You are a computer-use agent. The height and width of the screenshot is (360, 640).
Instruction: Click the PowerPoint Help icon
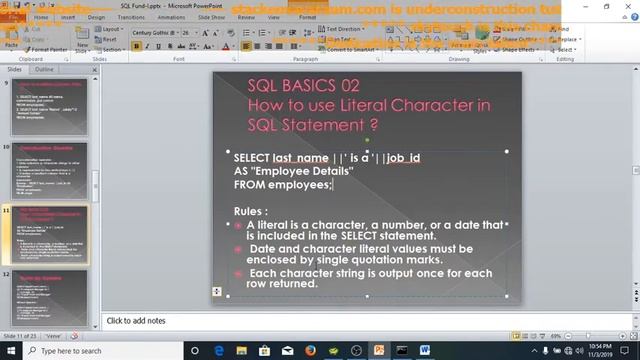click(634, 17)
